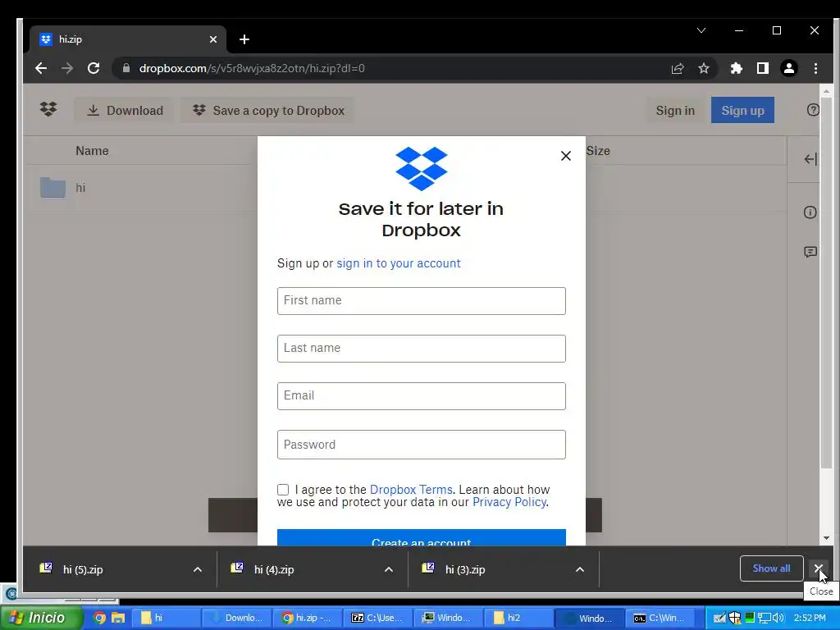840x630 pixels.
Task: Close the hi.zip browser tab
Action: tap(213, 39)
